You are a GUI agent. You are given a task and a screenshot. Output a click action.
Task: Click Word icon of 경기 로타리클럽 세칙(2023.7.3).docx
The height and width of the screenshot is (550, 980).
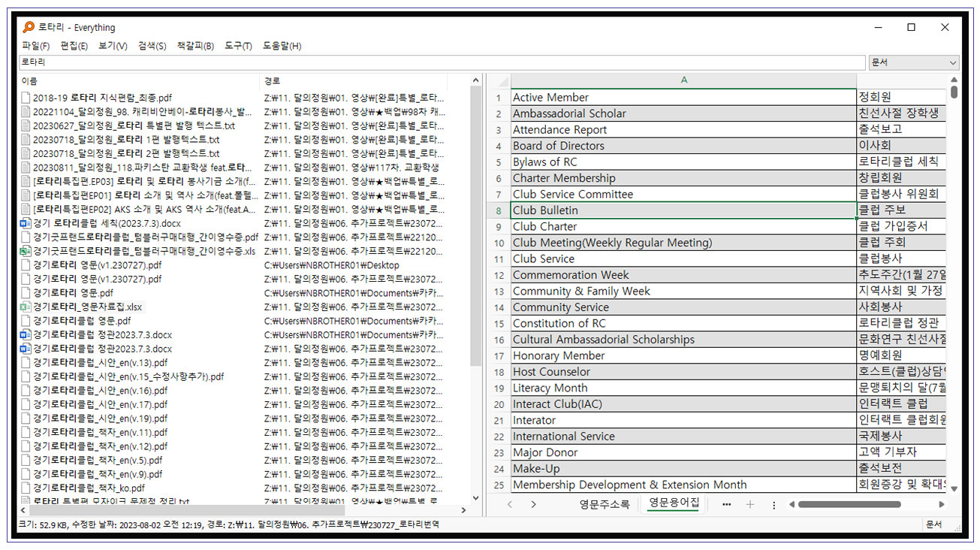point(26,223)
